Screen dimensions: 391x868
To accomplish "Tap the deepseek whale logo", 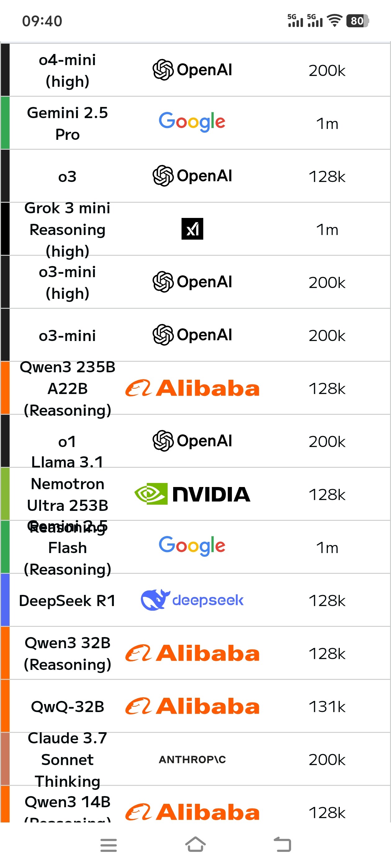I will point(192,600).
